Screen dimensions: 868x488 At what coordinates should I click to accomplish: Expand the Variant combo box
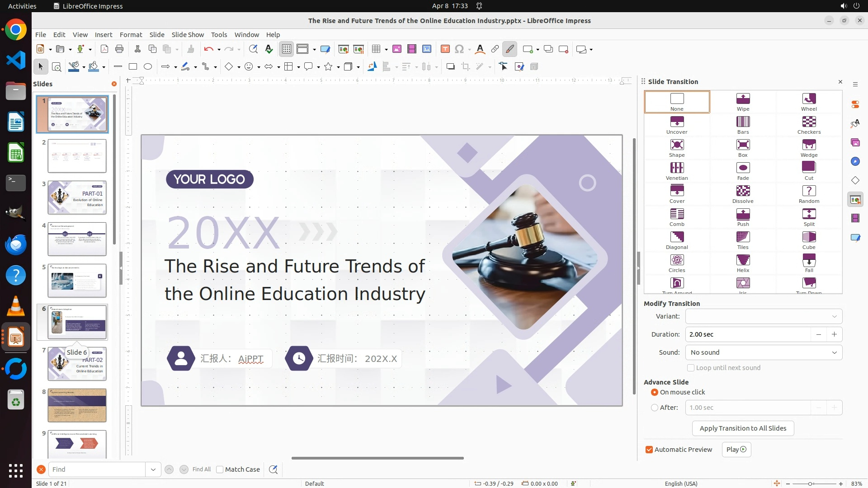(x=764, y=316)
